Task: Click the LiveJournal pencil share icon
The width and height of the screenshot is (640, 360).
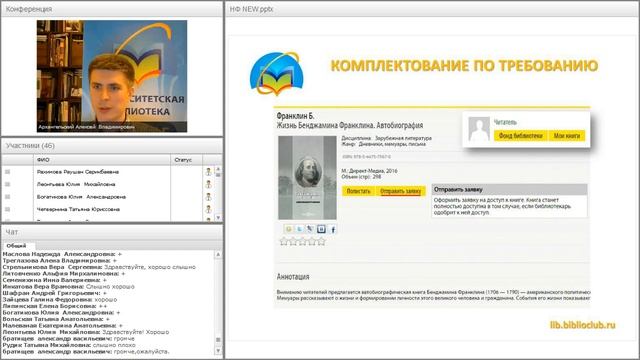Action: (310, 229)
